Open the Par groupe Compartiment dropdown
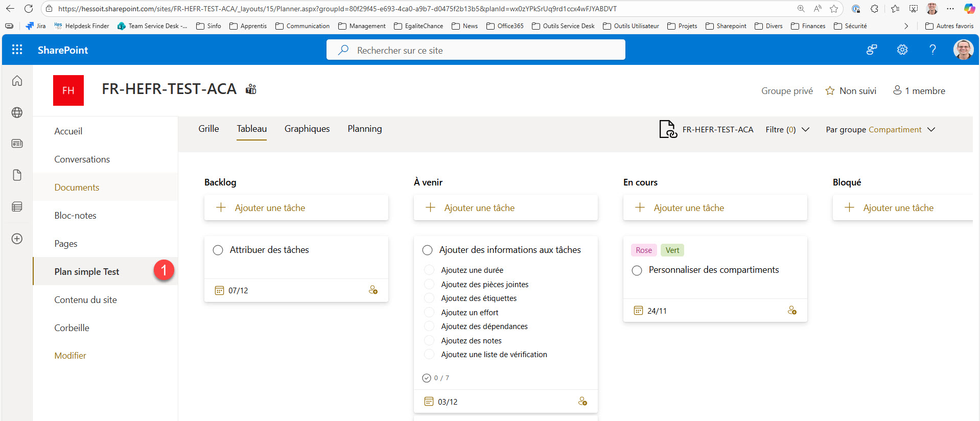980x421 pixels. [880, 130]
